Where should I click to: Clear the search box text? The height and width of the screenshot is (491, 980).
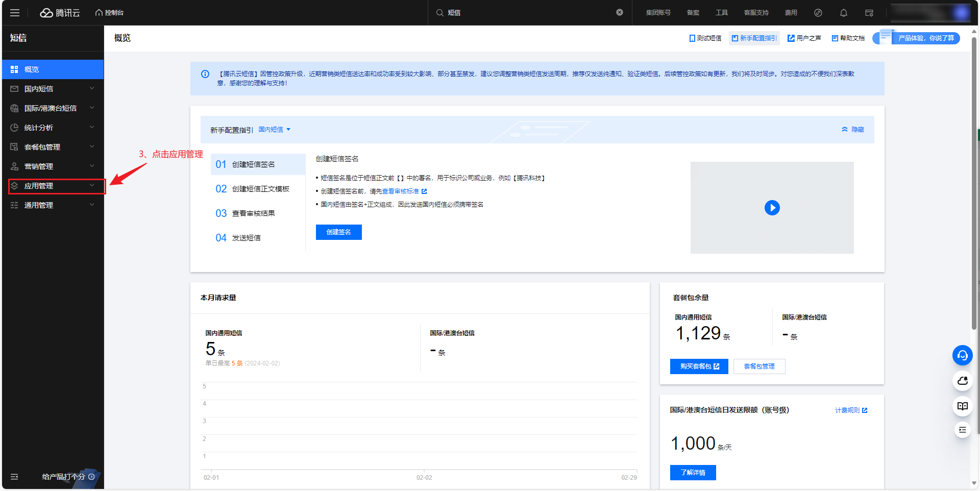tap(620, 12)
